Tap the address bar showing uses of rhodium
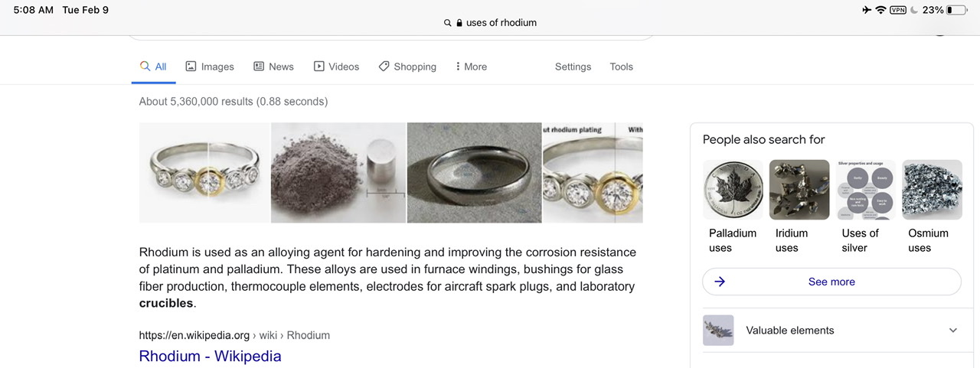 pos(501,23)
